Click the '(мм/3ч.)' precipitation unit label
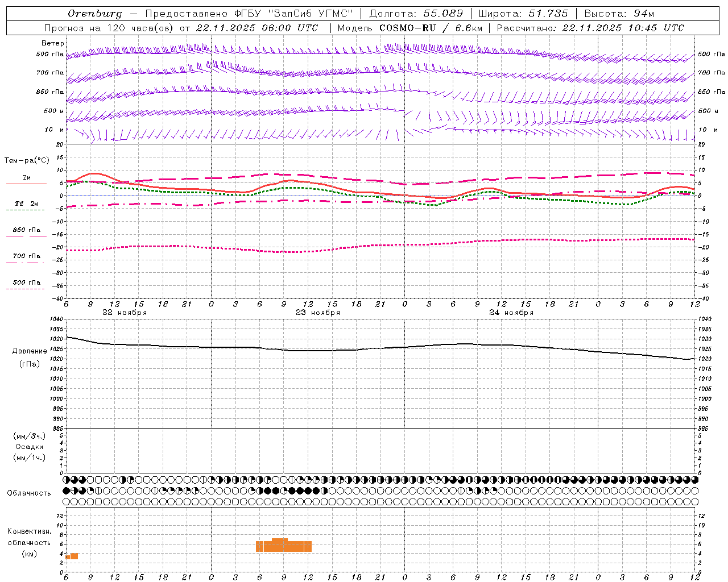 point(29,436)
